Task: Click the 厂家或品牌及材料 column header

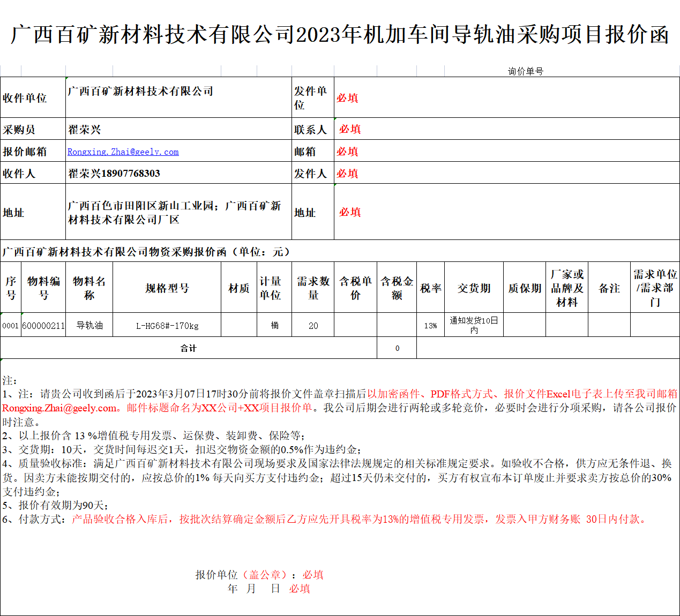Action: tap(567, 288)
